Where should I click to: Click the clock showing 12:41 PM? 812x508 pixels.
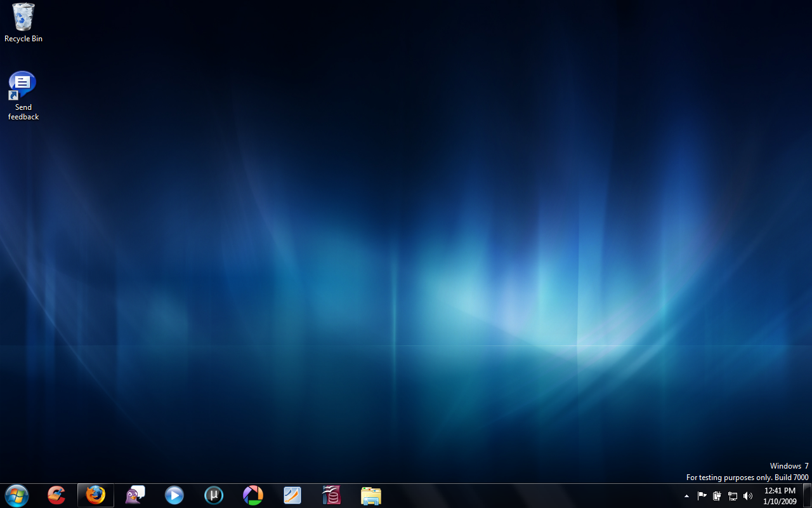[780, 496]
